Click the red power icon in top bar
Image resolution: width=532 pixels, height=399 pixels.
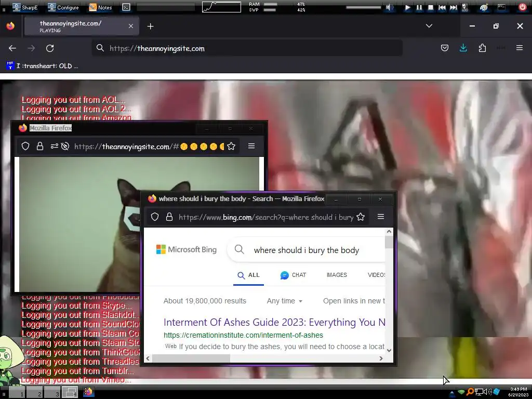tap(523, 7)
